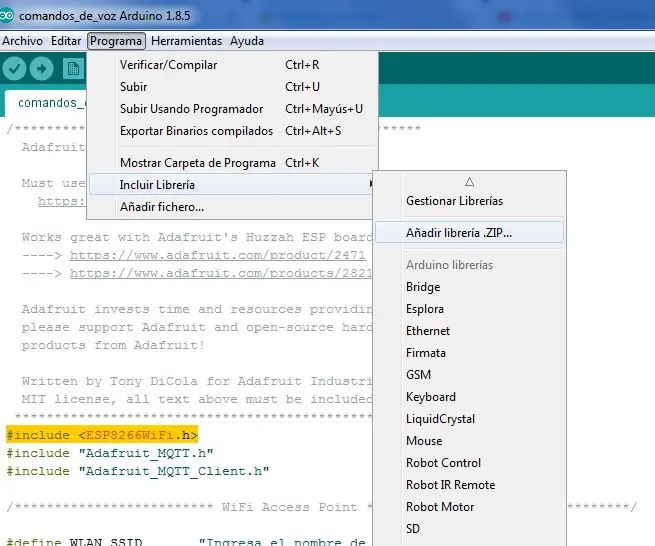The height and width of the screenshot is (546, 655).
Task: Open the Herramientas menu
Action: [x=186, y=41]
